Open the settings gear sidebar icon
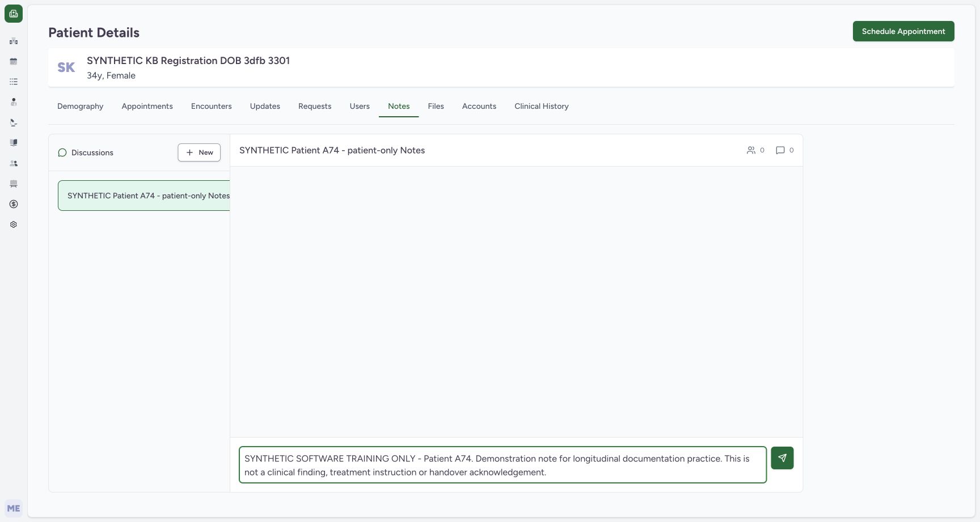Image resolution: width=980 pixels, height=522 pixels. 14,224
